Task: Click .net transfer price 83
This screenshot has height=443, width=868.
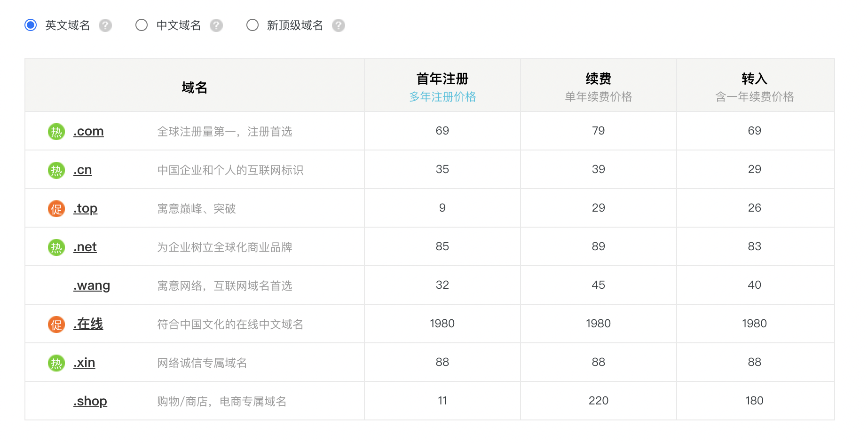Action: point(755,246)
